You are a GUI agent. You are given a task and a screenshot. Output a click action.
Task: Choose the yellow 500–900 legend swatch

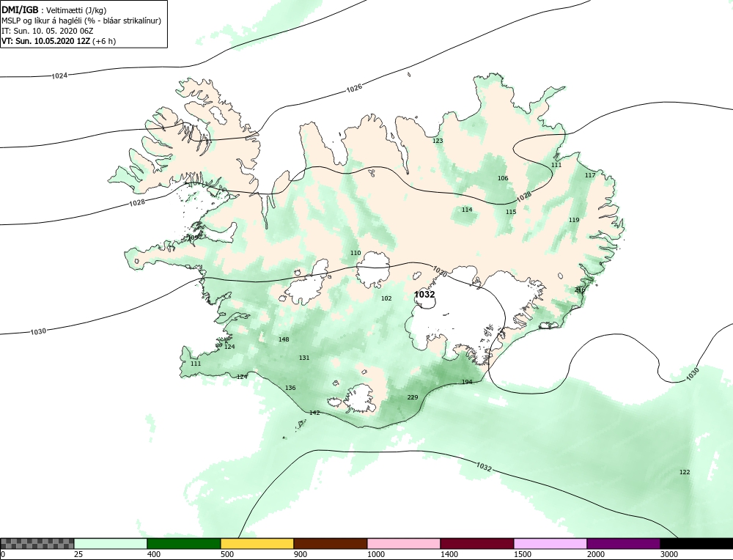click(x=257, y=543)
